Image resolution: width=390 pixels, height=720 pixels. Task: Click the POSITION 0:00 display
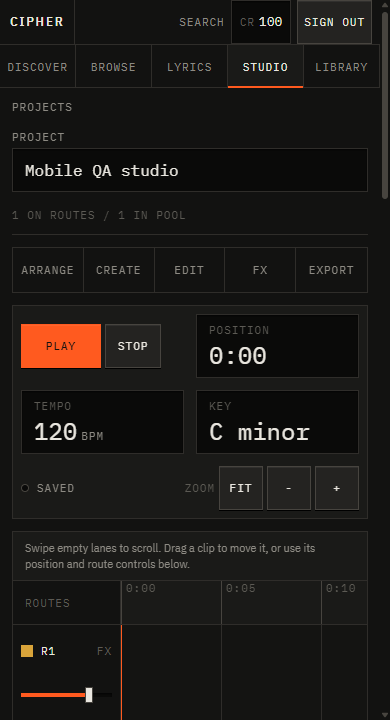277,346
